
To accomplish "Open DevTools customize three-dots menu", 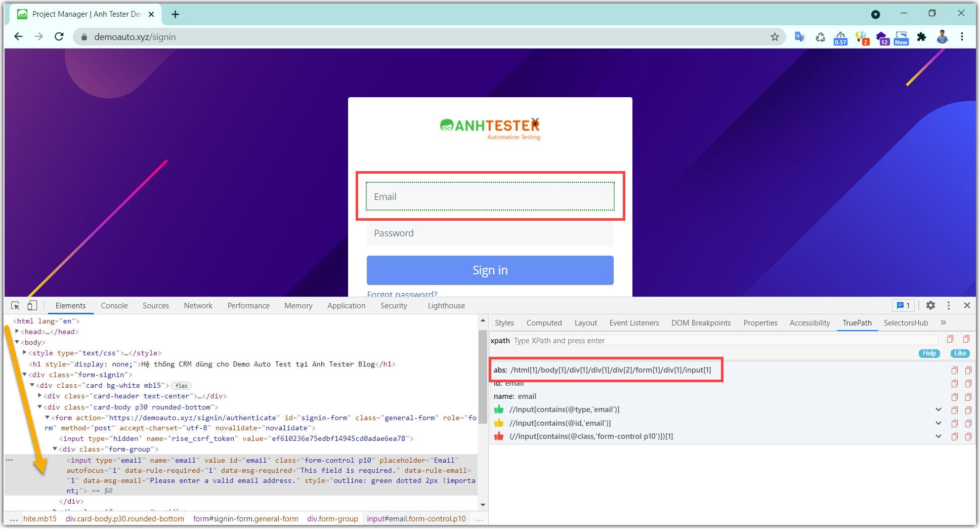I will coord(949,305).
